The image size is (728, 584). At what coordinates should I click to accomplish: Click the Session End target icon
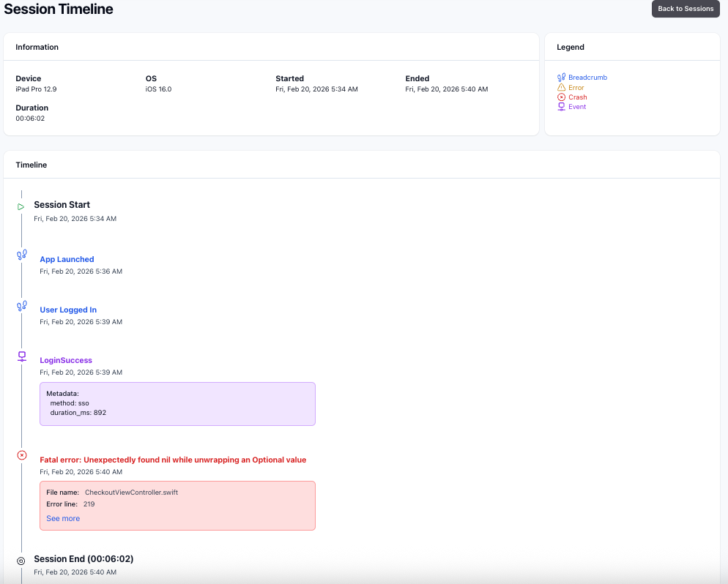(21, 561)
